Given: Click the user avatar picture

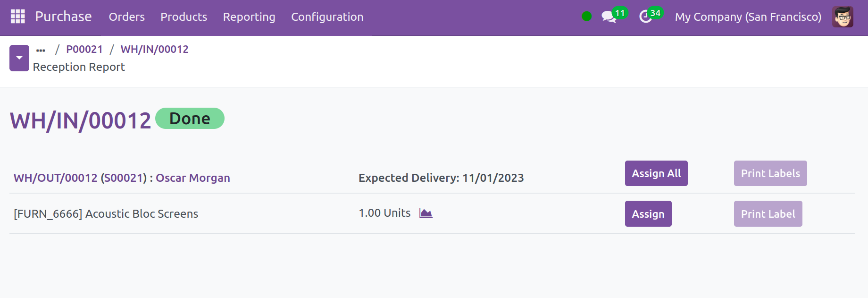Looking at the screenshot, I should coord(843,17).
